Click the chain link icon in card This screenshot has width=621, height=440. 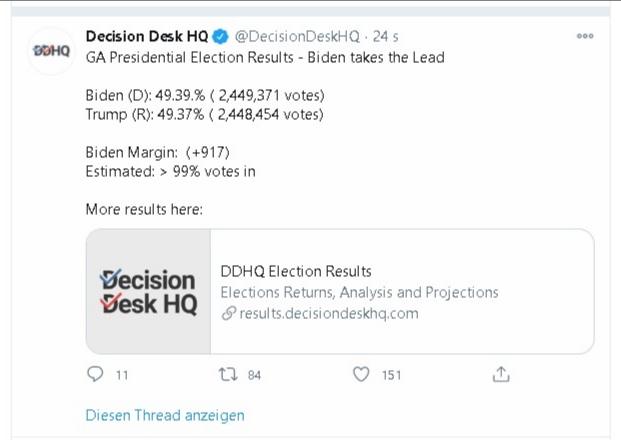point(229,313)
